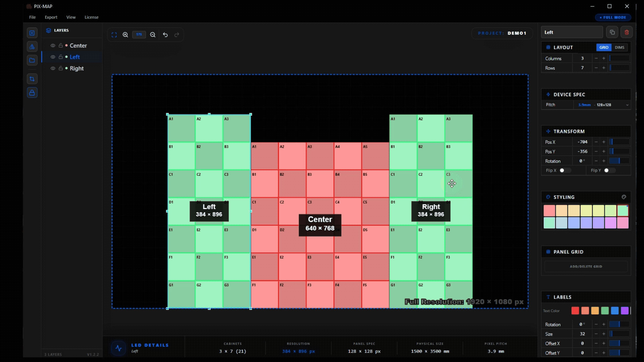This screenshot has width=644, height=362.
Task: Hide the Center layer
Action: click(x=53, y=45)
